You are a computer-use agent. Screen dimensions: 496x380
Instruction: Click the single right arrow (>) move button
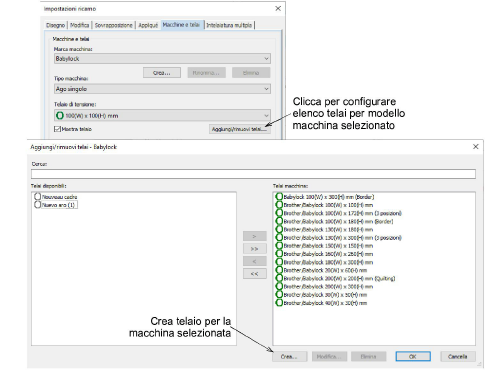pos(255,236)
